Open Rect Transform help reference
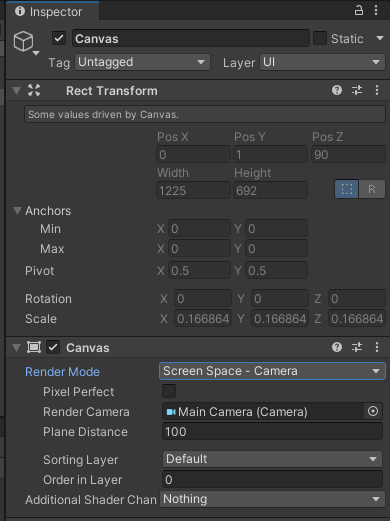Screen dimensions: 390x521 tap(337, 90)
